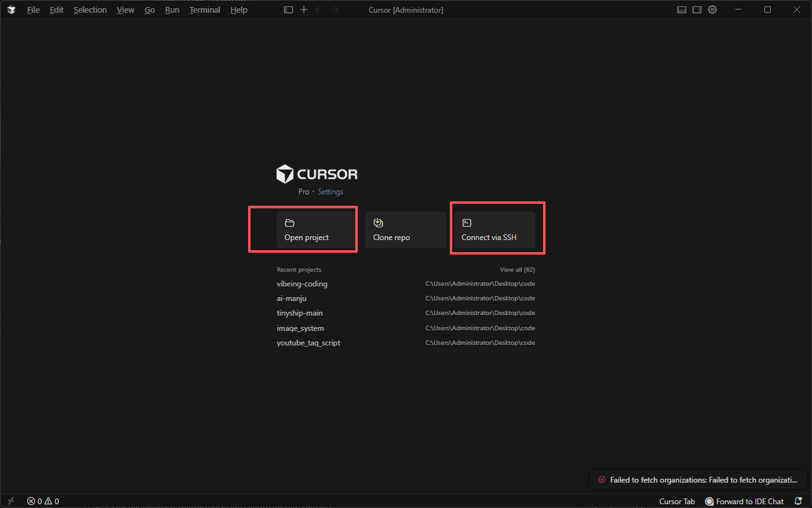This screenshot has width=812, height=508.
Task: Open the remote window status bar icon
Action: tap(11, 501)
